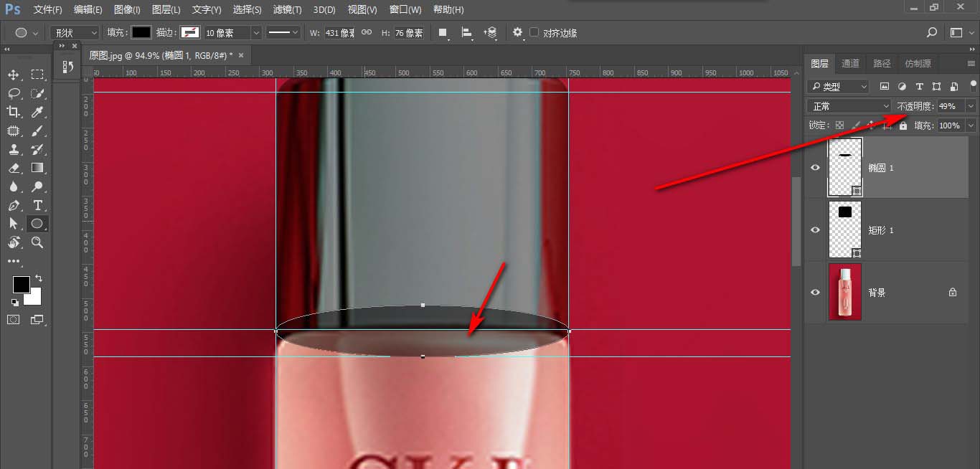
Task: Select the Eyedropper tool
Action: (x=37, y=112)
